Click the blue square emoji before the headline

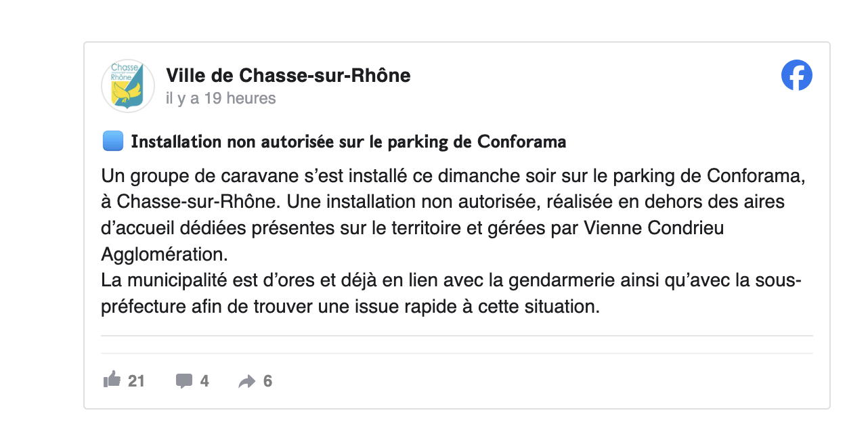pos(112,142)
